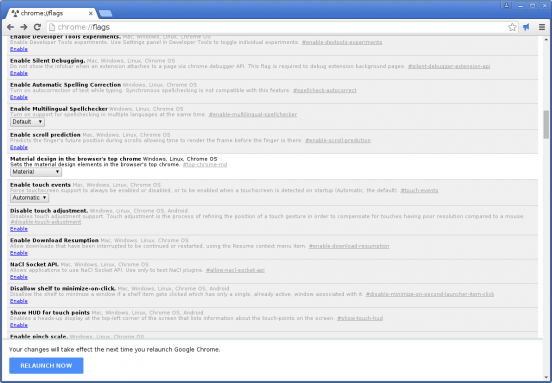Enable Silent Debugging flag
This screenshot has height=383, width=552.
pyautogui.click(x=19, y=73)
